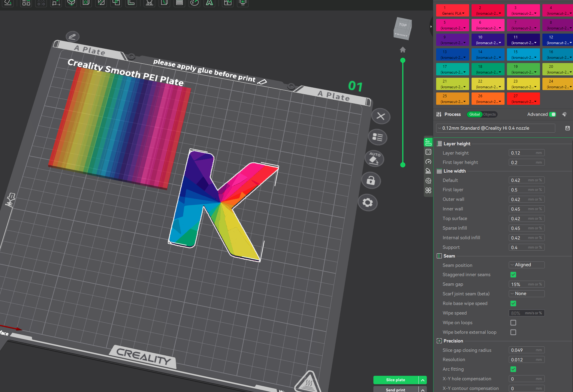
Task: Open plate settings gear icon
Action: pyautogui.click(x=367, y=203)
